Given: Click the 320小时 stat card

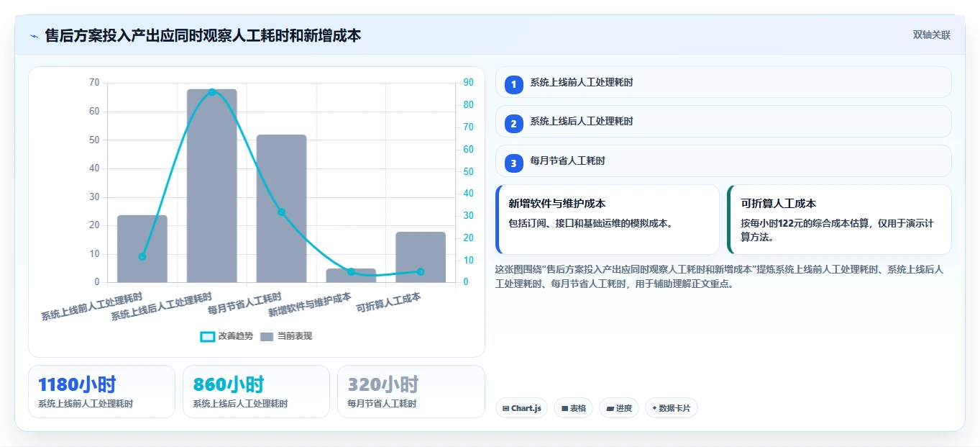Looking at the screenshot, I should pyautogui.click(x=411, y=392).
